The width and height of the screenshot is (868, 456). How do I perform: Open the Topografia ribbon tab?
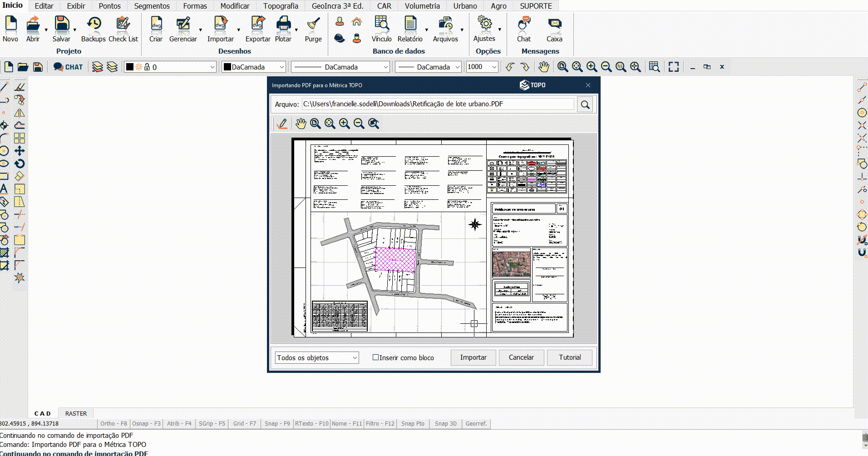click(281, 6)
